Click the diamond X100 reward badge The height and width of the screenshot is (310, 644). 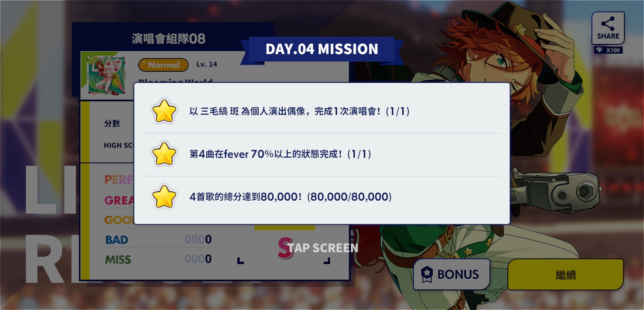click(608, 50)
